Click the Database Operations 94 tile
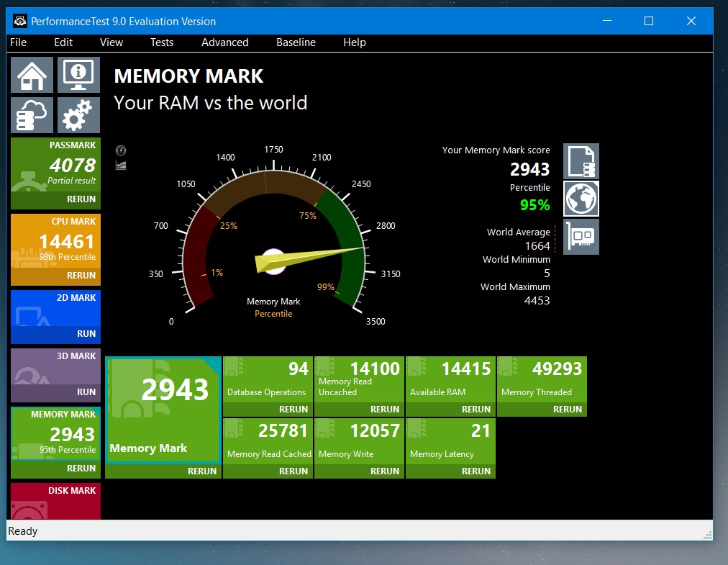 tap(268, 379)
